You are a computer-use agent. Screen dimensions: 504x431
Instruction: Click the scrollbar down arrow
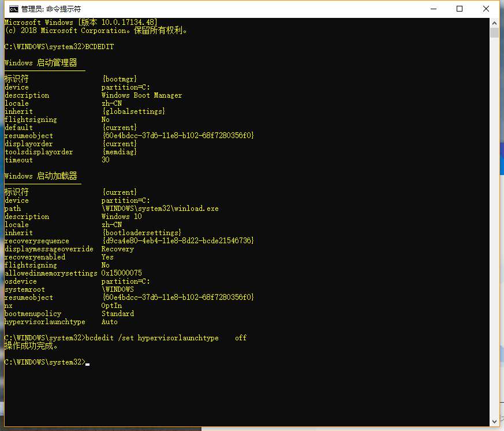pos(494,422)
